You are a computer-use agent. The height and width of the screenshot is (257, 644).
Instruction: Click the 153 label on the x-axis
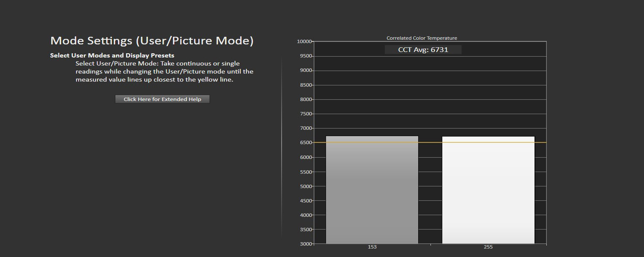pyautogui.click(x=372, y=247)
